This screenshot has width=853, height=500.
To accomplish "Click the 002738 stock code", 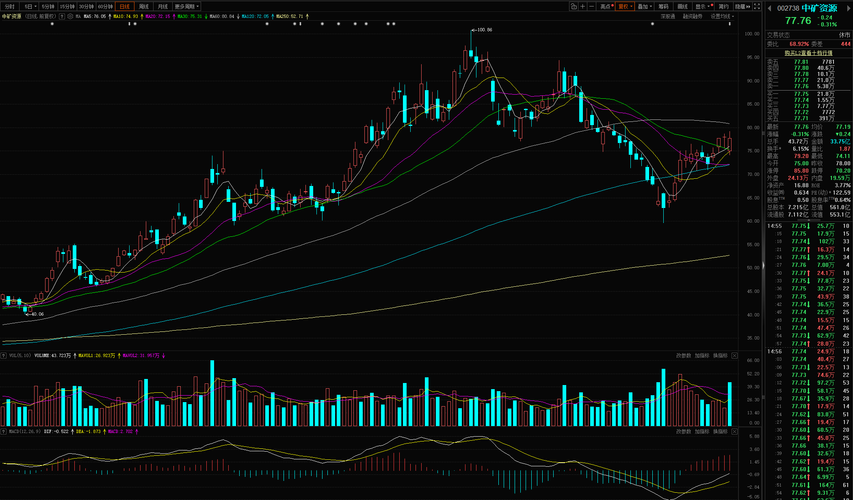I will (x=788, y=8).
